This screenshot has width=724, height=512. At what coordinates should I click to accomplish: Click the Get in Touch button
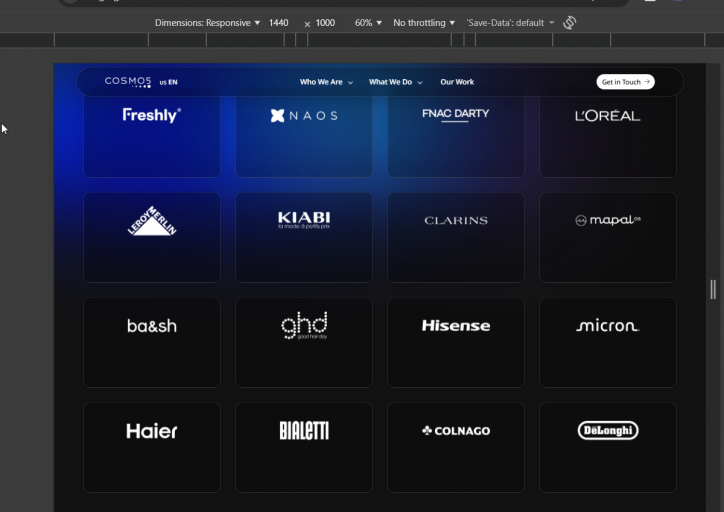click(625, 82)
